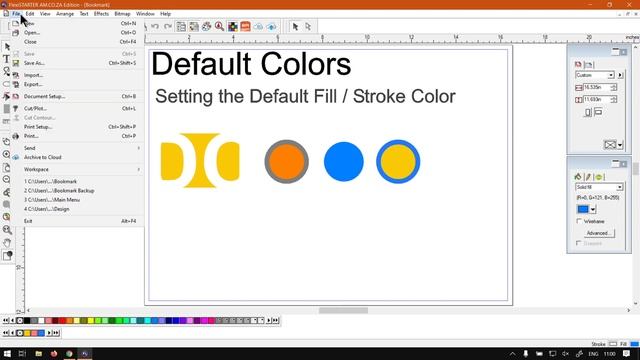
Task: Open dropdown arrow beside crossed-box icon
Action: pyautogui.click(x=620, y=145)
